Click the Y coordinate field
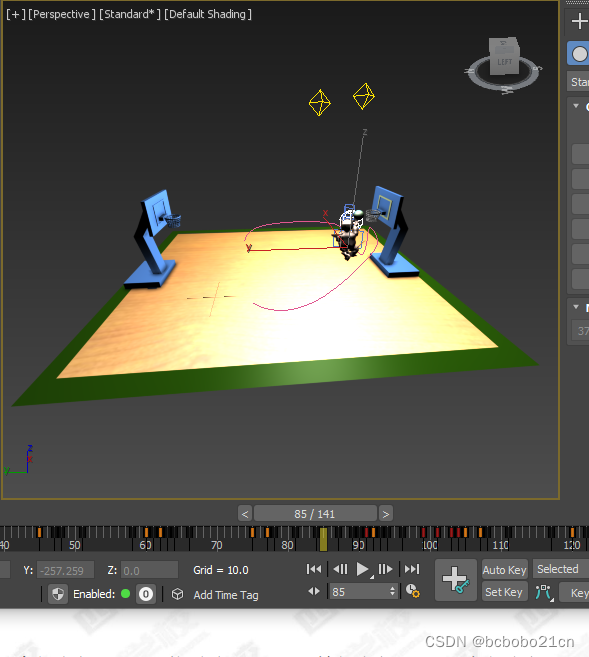Image resolution: width=589 pixels, height=657 pixels. point(65,570)
